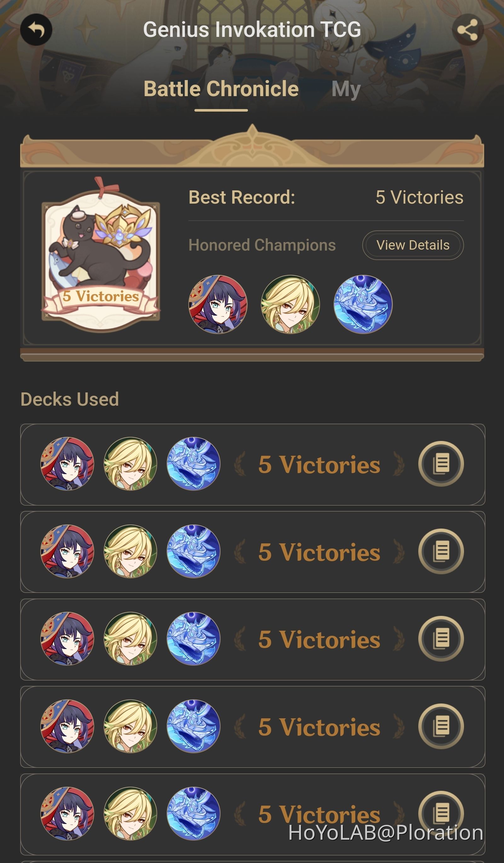
Task: Select blue creature champion avatar under Honored Champions
Action: coord(363,304)
